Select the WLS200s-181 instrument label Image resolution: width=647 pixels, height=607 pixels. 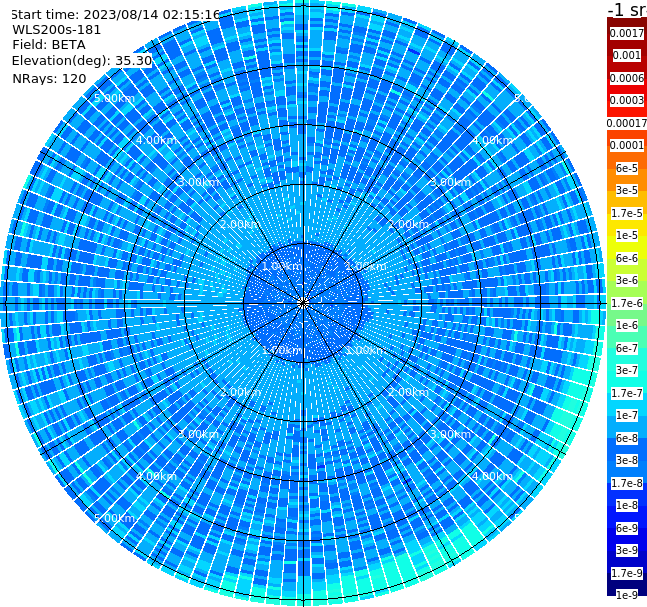[57, 30]
